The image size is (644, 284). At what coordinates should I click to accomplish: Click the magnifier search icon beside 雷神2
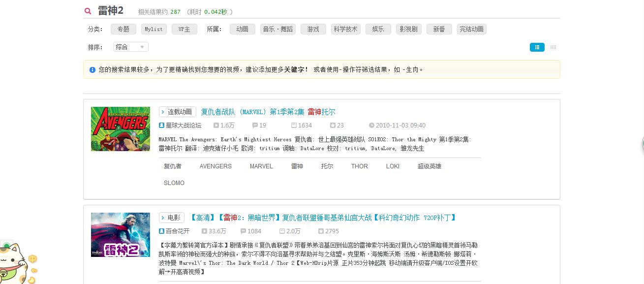click(88, 11)
